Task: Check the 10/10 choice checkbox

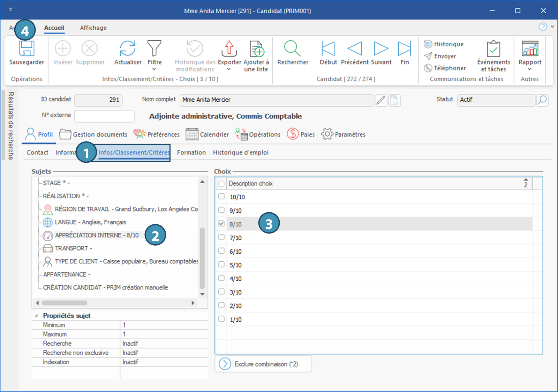Action: (x=221, y=197)
